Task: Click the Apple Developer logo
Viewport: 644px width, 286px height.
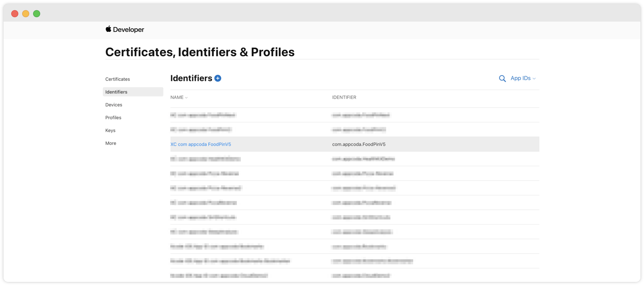Action: [125, 30]
